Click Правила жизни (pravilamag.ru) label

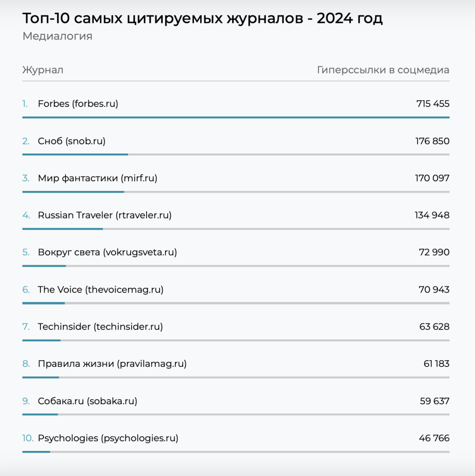pyautogui.click(x=112, y=364)
